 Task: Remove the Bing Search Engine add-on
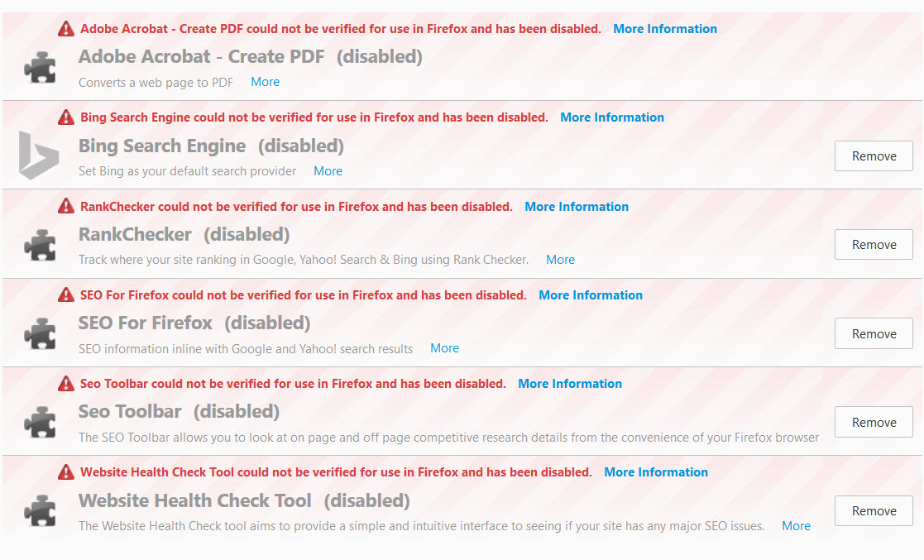coord(874,156)
